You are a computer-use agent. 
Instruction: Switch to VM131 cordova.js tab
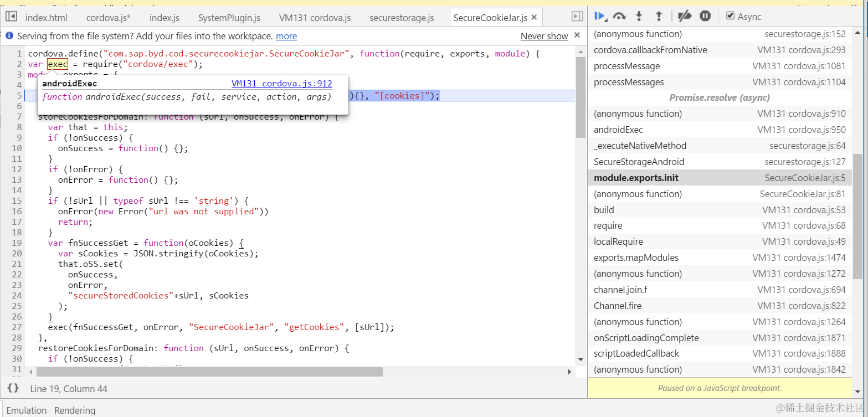coord(315,18)
